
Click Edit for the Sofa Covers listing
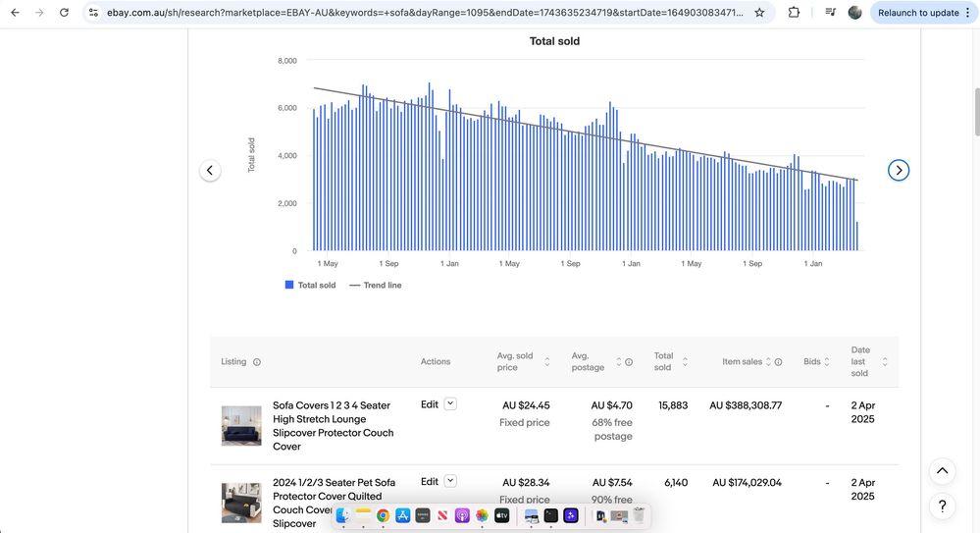(x=430, y=404)
